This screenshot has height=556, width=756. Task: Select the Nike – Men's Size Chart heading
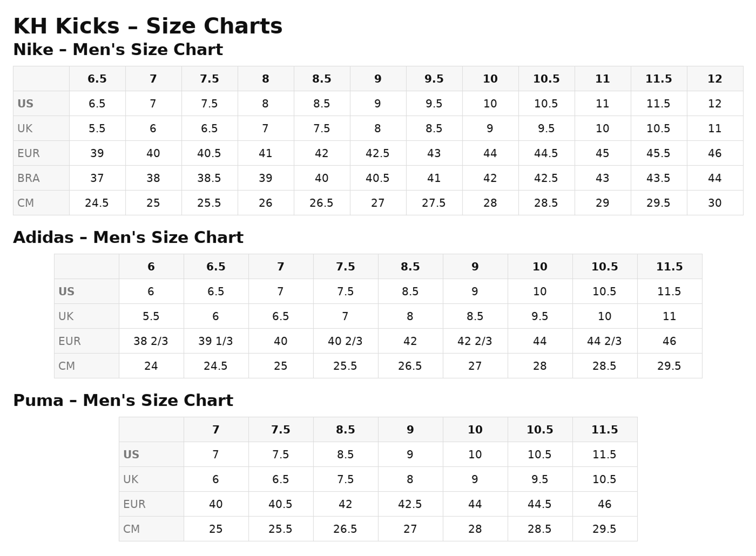coord(118,50)
